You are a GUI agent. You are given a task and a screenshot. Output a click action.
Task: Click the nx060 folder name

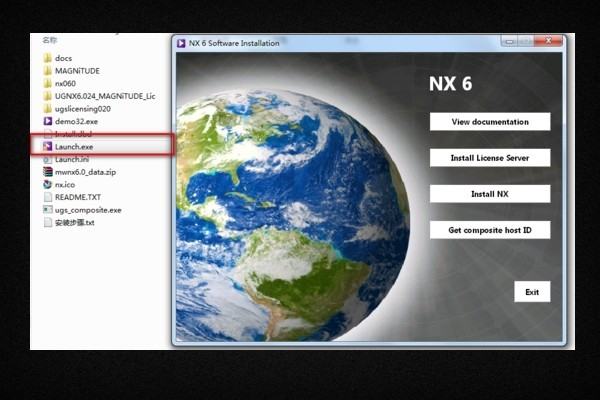tap(65, 83)
